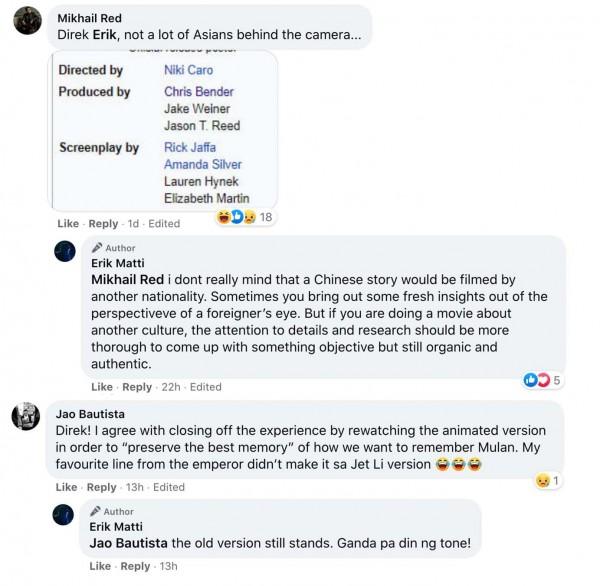
Task: View sad reaction on Jao Bautista's comment
Action: 545,481
